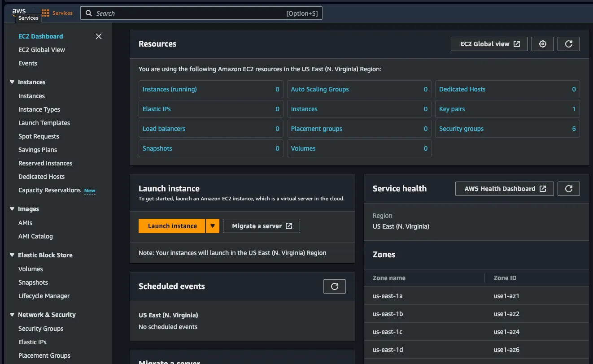Image resolution: width=593 pixels, height=364 pixels.
Task: Open EC2 Global View in sidebar
Action: click(42, 50)
